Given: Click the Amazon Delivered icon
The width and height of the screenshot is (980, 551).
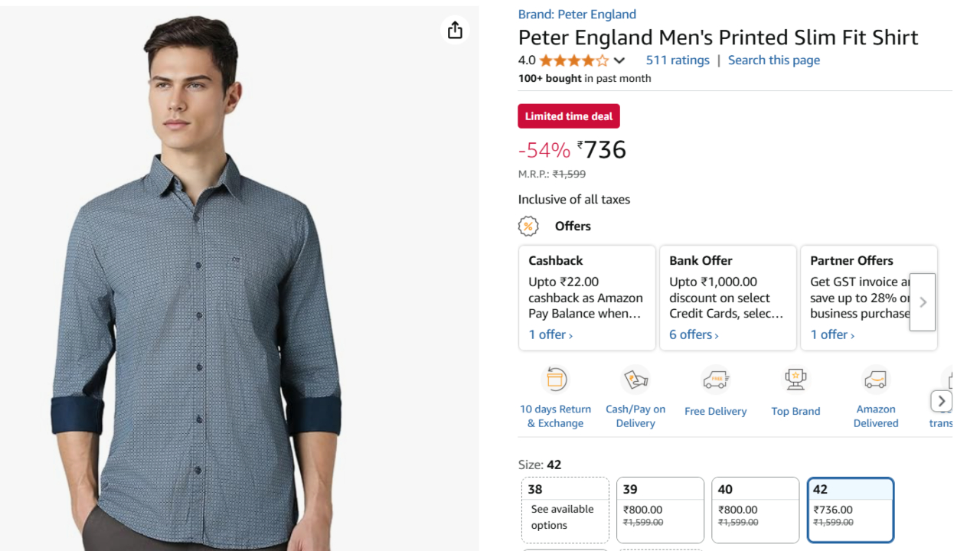Looking at the screenshot, I should click(x=875, y=380).
